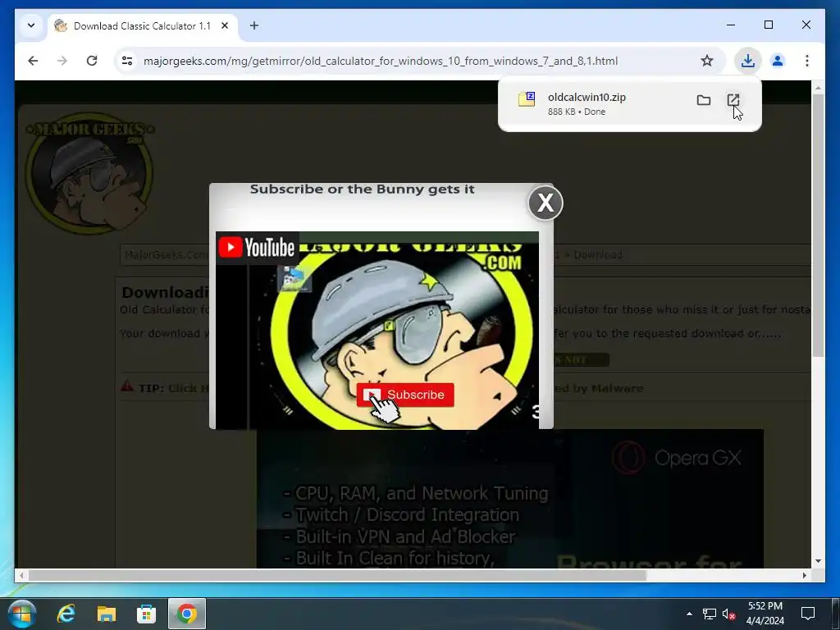Click Chrome icon on taskbar
The height and width of the screenshot is (630, 840).
(186, 614)
